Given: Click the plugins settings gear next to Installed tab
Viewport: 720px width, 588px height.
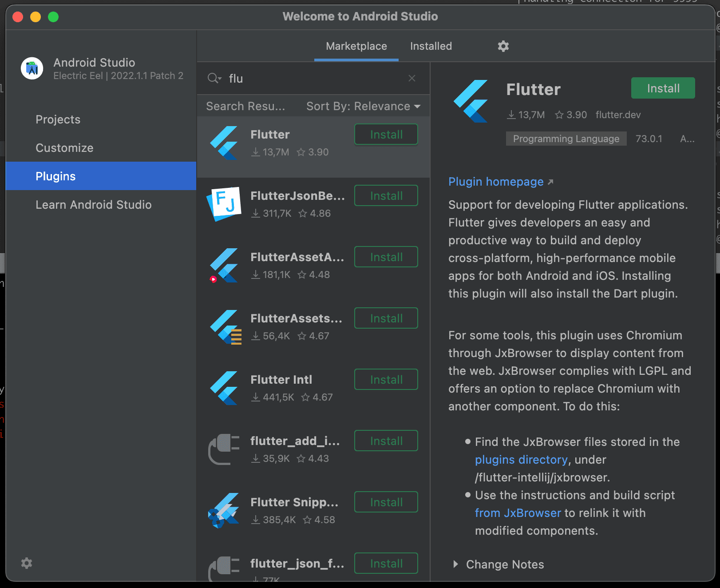Looking at the screenshot, I should [503, 46].
